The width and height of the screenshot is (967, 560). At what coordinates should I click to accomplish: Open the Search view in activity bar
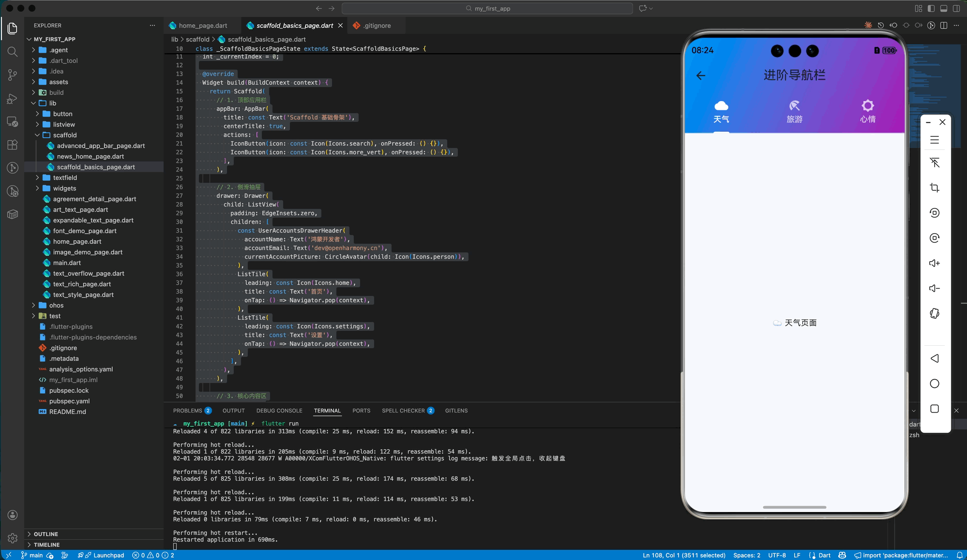pyautogui.click(x=13, y=52)
